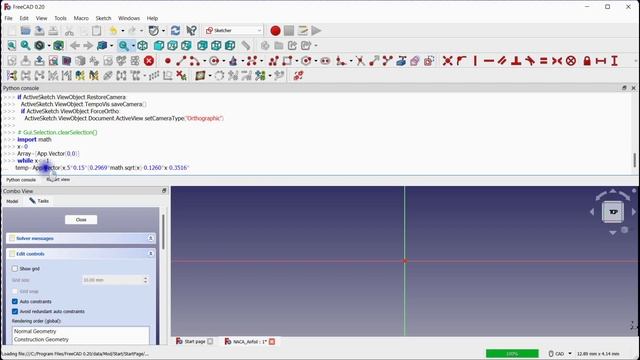
Task: Apply the vertical distance constraint
Action: point(614,61)
